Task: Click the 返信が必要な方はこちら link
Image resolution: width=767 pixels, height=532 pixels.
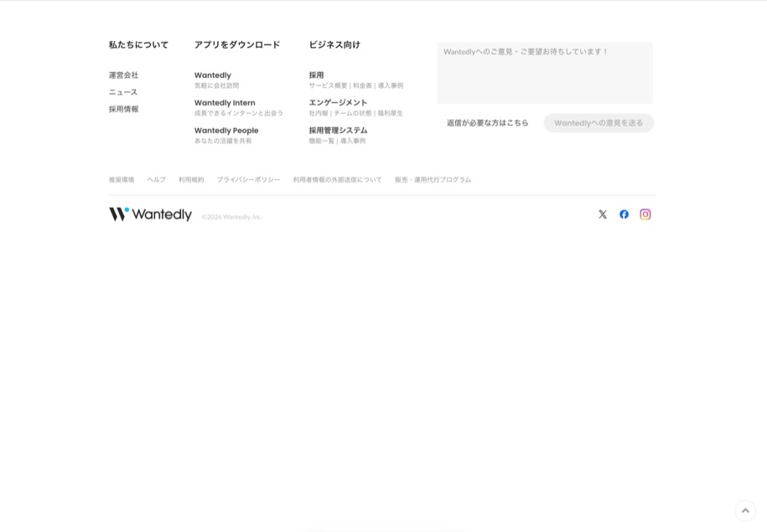Action: tap(488, 123)
